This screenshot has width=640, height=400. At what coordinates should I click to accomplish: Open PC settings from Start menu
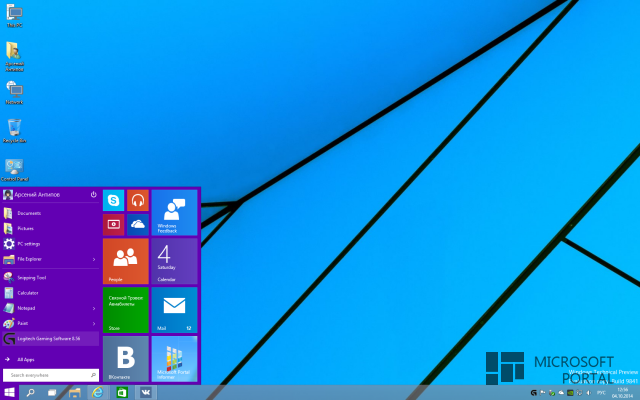pyautogui.click(x=51, y=244)
